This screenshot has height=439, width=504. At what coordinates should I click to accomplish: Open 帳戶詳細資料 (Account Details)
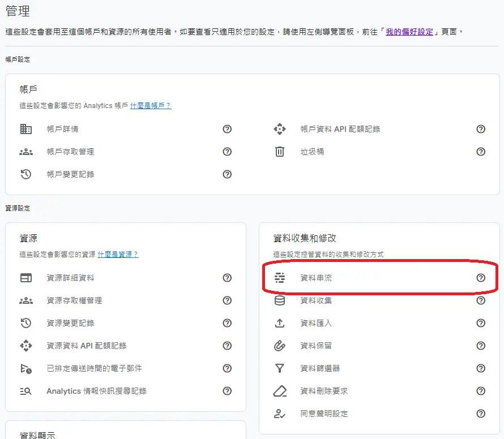coord(61,129)
